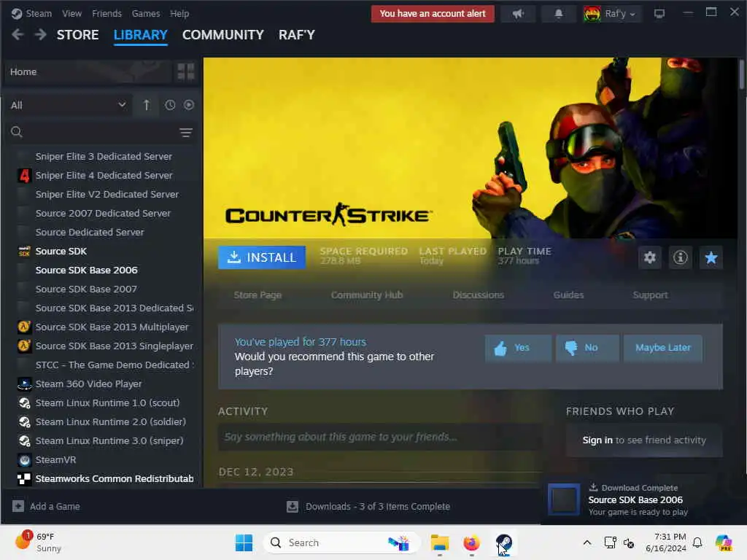The height and width of the screenshot is (560, 747).
Task: Select Steam 360 Video Player
Action: click(x=88, y=384)
